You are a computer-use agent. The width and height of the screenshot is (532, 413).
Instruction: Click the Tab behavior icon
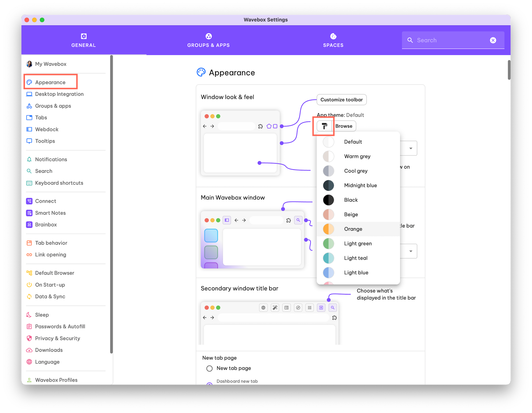point(29,243)
